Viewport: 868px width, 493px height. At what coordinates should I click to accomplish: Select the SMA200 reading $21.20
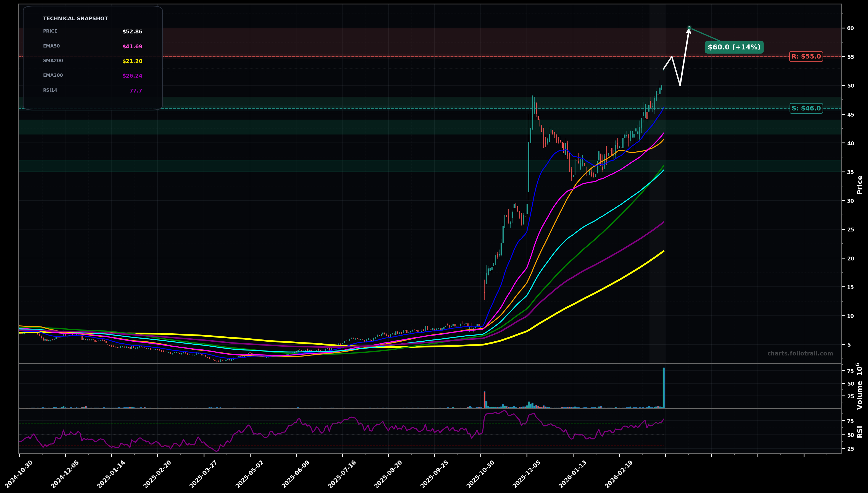[x=132, y=61]
